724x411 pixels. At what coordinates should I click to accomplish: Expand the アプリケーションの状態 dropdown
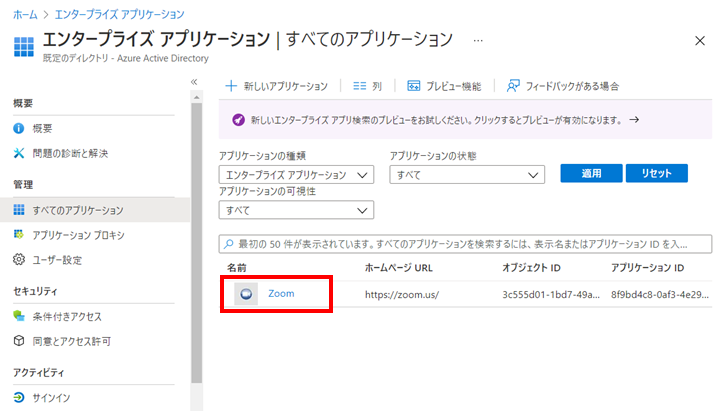pos(467,175)
